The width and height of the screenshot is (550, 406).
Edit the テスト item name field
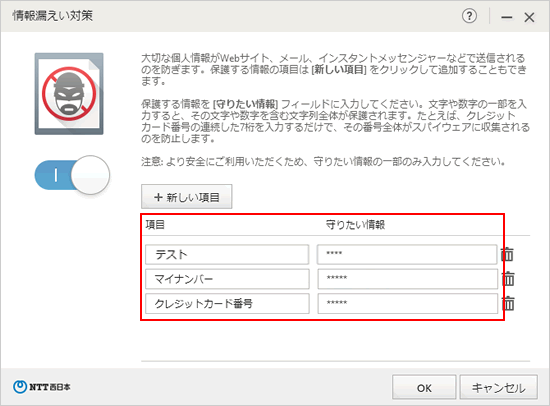click(x=227, y=254)
